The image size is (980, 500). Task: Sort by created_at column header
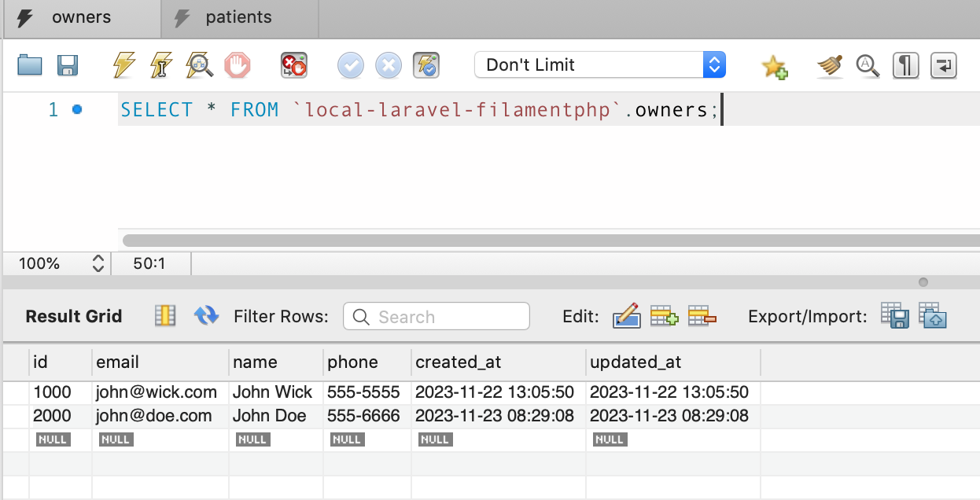coord(499,362)
